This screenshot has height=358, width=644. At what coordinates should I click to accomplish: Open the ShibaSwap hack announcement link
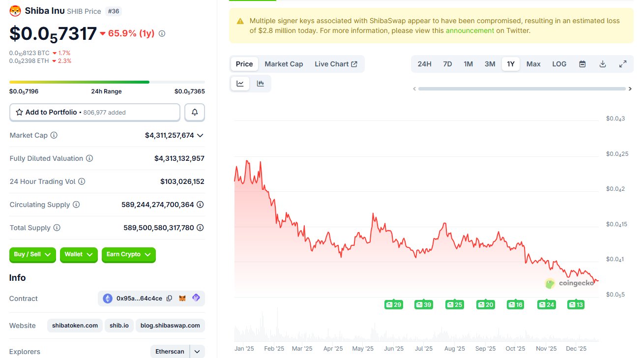470,30
